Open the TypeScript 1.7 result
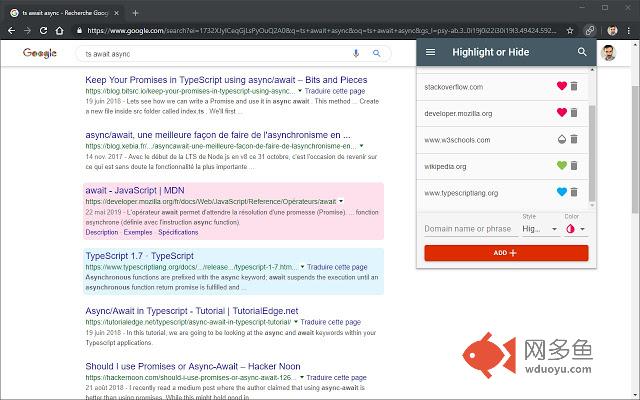This screenshot has height=400, width=640. coord(139,256)
